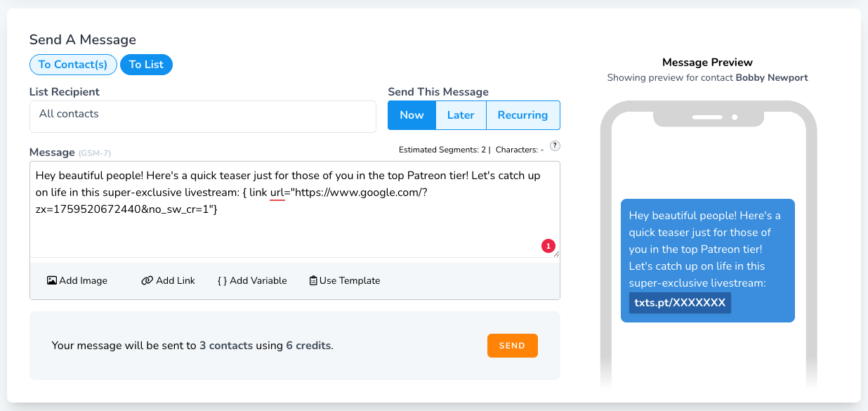Click the Add Image icon

tap(52, 280)
